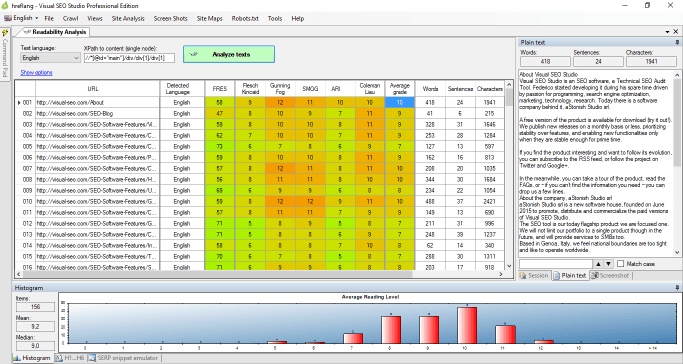The width and height of the screenshot is (683, 364).
Task: Close the Readability Analysis document tab
Action: point(676,32)
